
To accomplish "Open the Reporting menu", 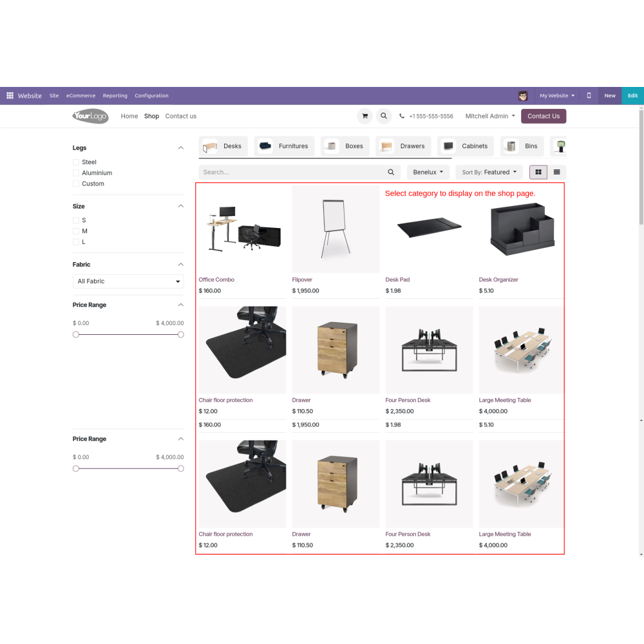I will coord(115,96).
